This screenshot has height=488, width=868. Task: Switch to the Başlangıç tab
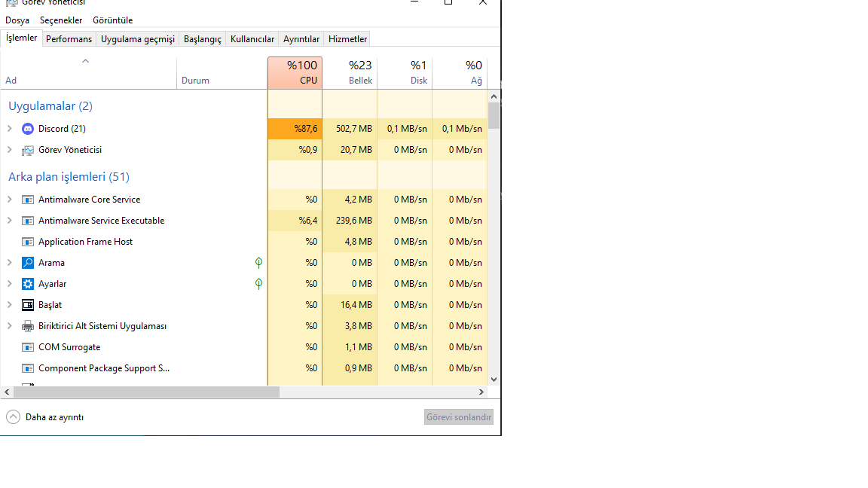pyautogui.click(x=203, y=39)
